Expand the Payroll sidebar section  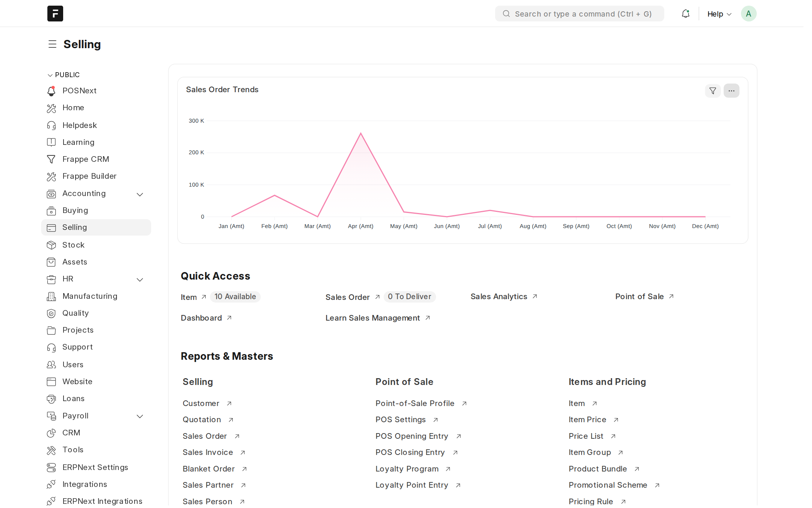coord(140,416)
